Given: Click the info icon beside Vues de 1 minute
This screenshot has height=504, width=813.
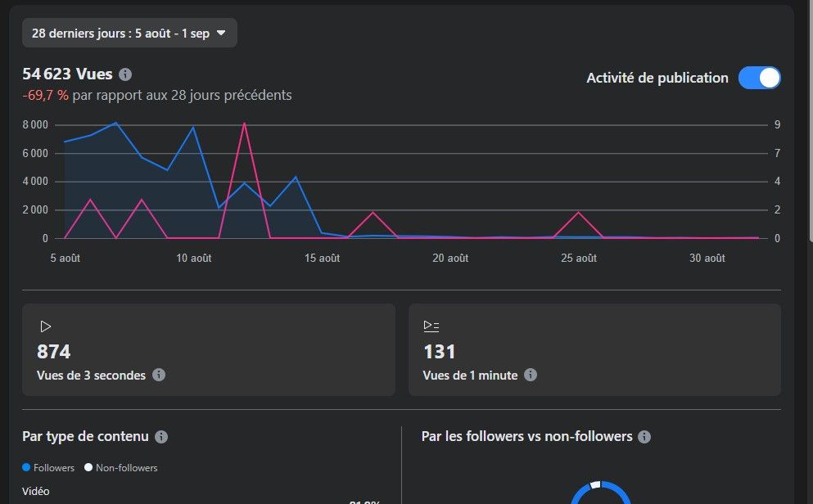Looking at the screenshot, I should click(x=530, y=375).
